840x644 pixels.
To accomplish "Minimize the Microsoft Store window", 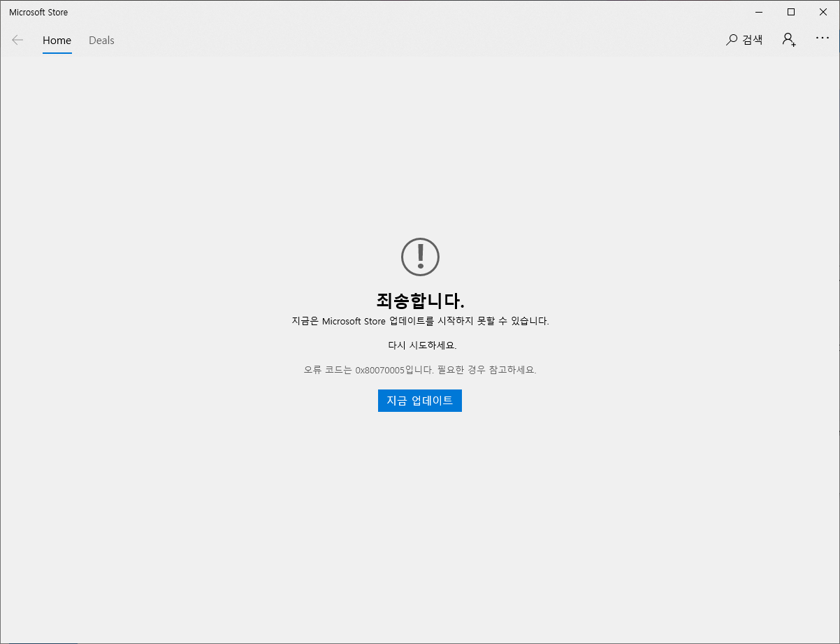I will [759, 12].
